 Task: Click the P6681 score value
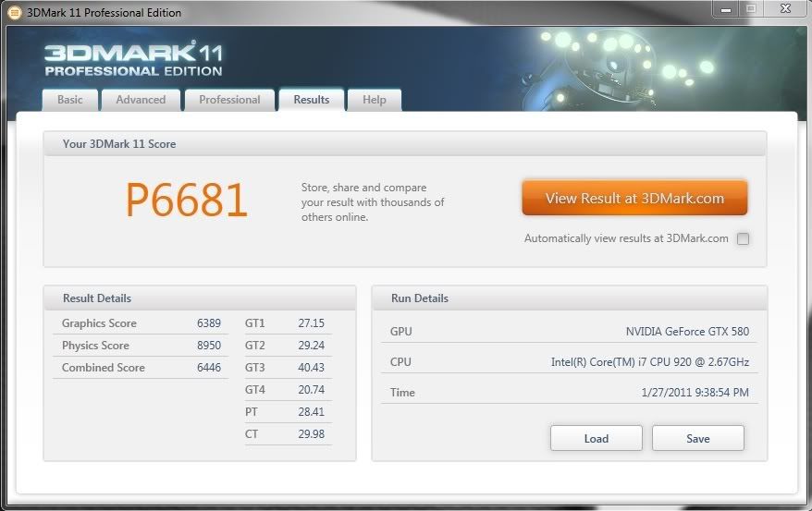[187, 201]
